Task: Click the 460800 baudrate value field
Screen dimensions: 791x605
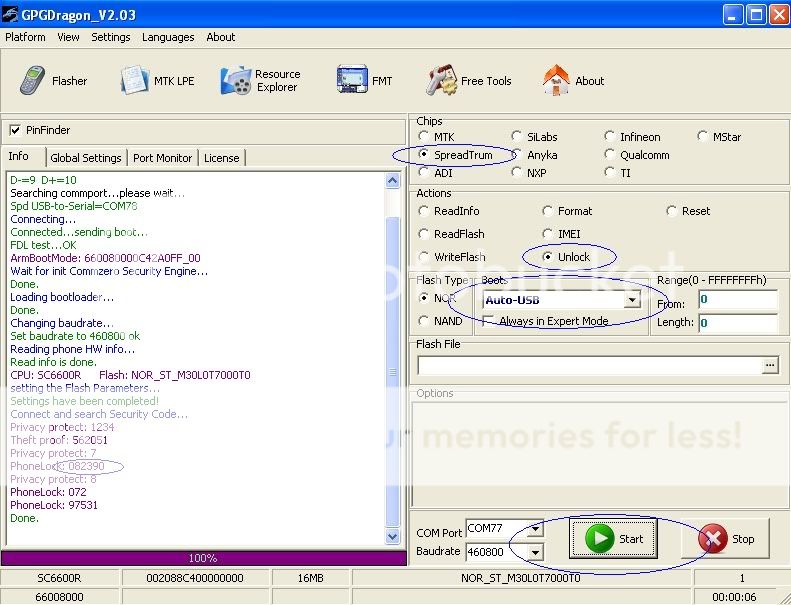Action: pos(496,552)
